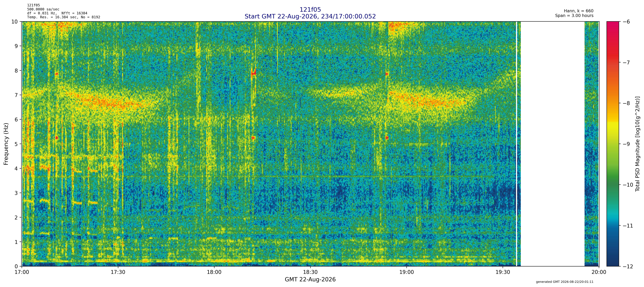Select the '19:30' time tick label
The height and width of the screenshot is (287, 644).
coord(503,272)
